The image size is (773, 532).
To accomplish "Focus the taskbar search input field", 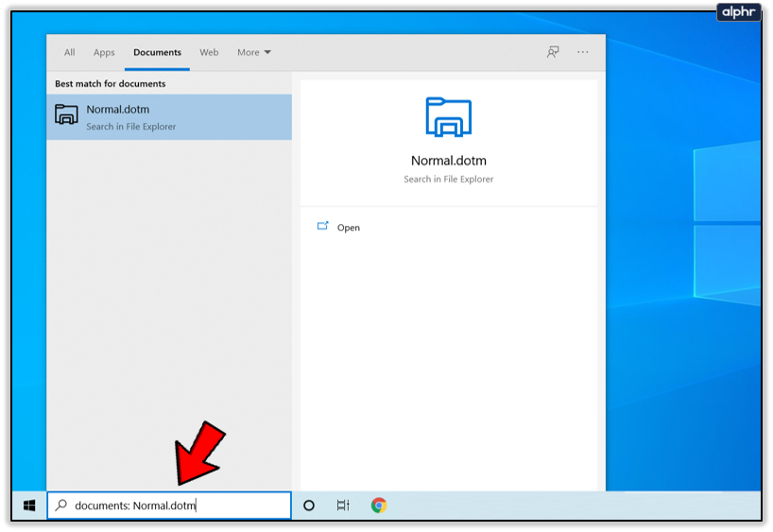I will point(169,506).
